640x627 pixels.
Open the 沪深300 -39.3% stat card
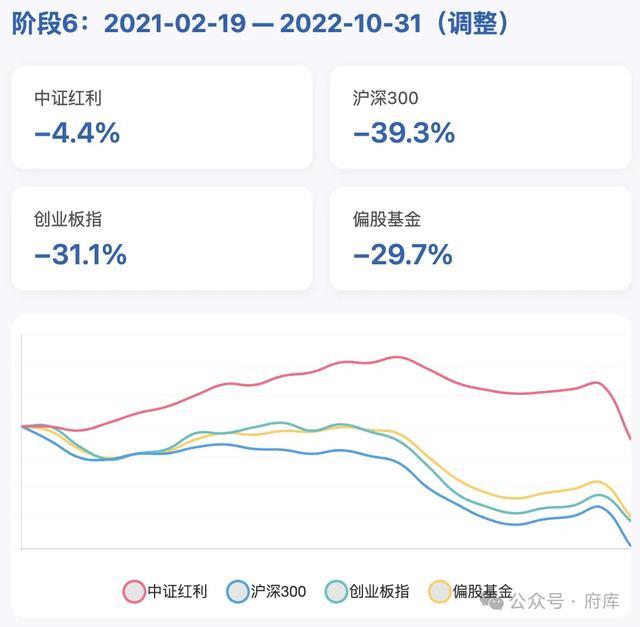coord(480,117)
